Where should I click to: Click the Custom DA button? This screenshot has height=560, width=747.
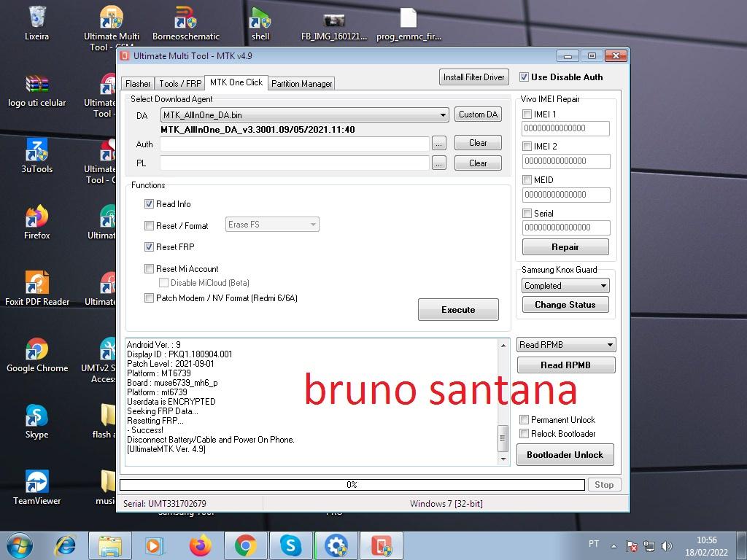(x=478, y=114)
